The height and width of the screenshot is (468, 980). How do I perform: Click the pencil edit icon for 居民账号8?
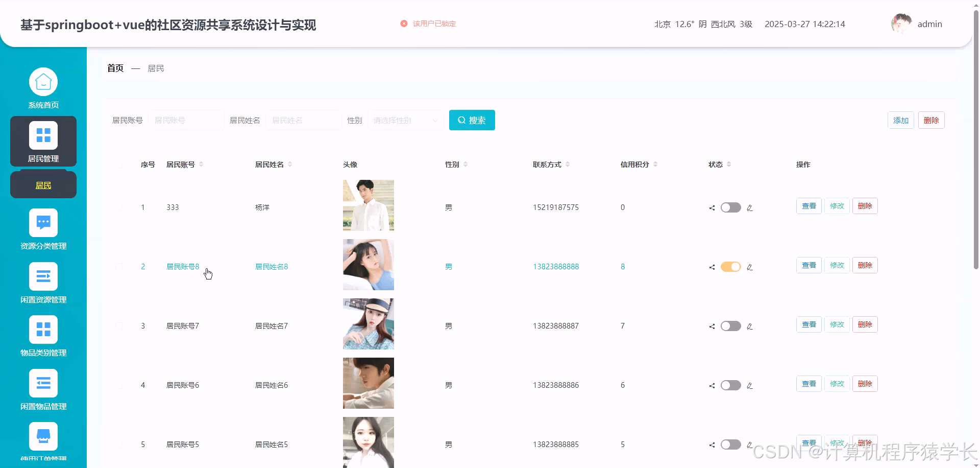pos(749,267)
